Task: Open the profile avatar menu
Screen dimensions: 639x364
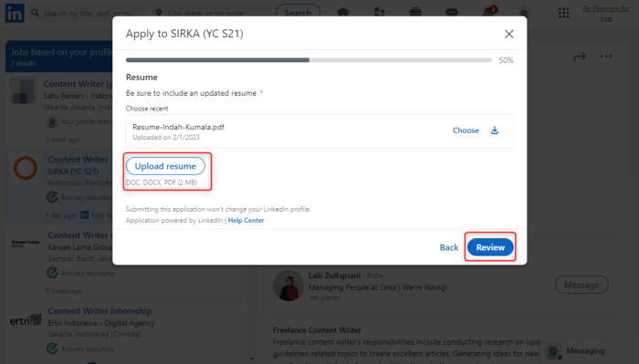Action: coord(524,13)
